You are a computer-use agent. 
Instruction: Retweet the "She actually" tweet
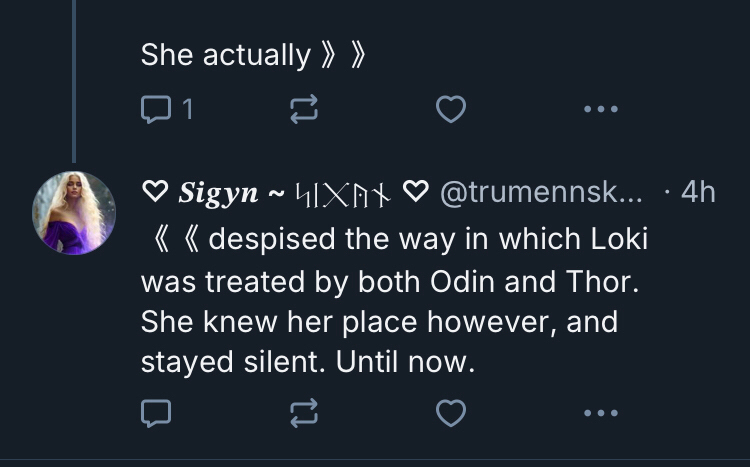302,111
